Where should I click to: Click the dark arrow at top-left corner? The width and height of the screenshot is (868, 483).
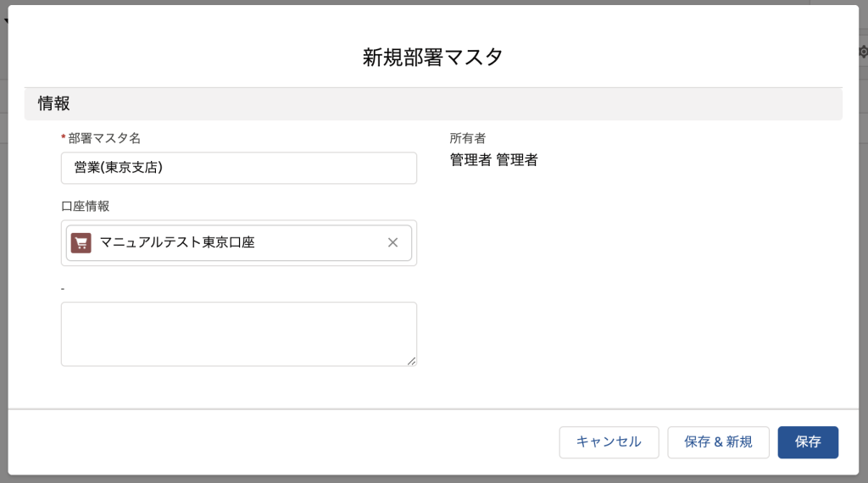tap(6, 20)
